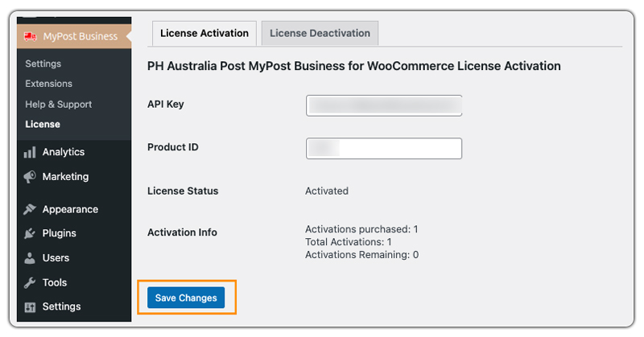Click the 'Activated' license status text
This screenshot has width=644, height=337.
coord(327,191)
